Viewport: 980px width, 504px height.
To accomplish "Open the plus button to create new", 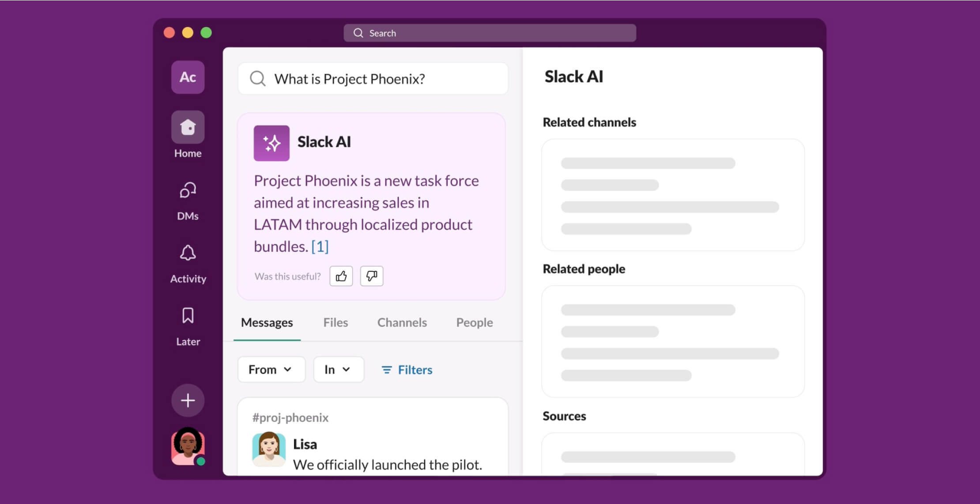I will (188, 400).
